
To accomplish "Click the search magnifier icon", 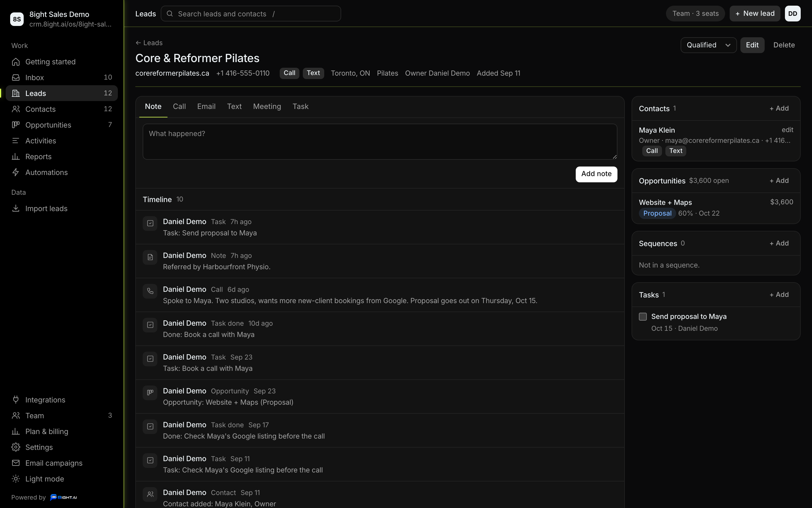I will coord(170,14).
